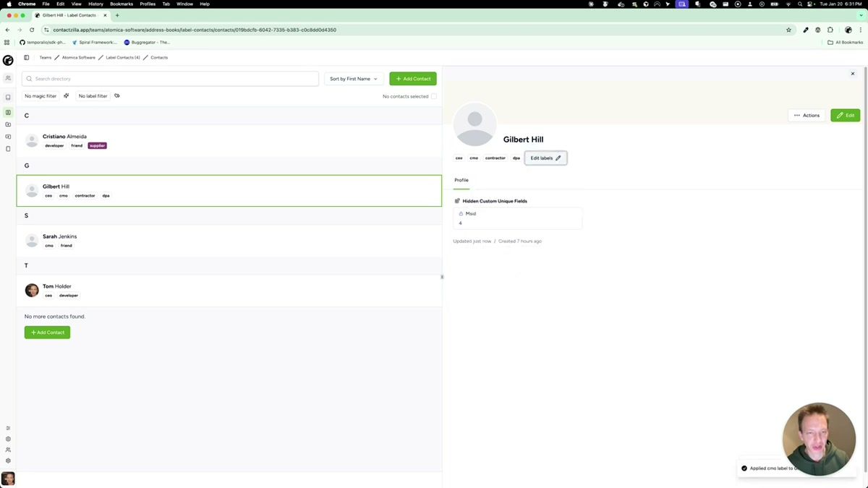Screen dimensions: 868x488
Task: Open the No label filter selector
Action: (x=92, y=95)
